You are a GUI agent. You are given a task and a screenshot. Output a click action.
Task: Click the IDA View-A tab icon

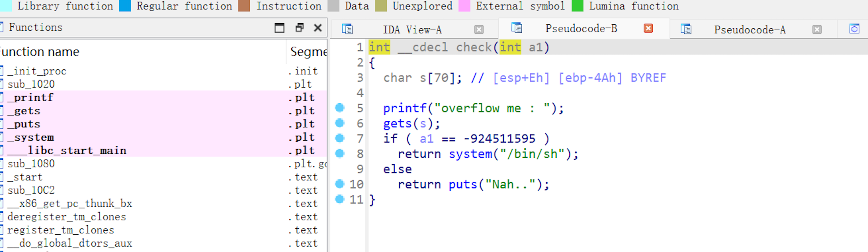347,29
